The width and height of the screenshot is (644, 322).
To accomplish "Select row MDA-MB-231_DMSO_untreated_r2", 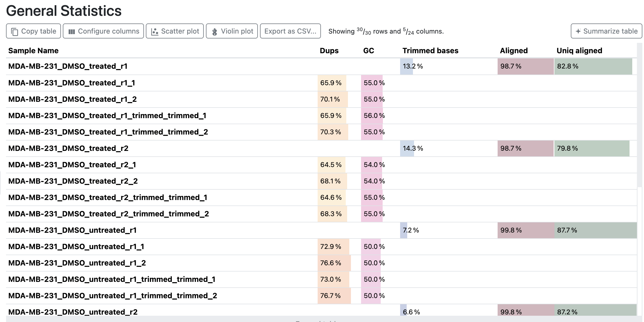I will click(321, 310).
